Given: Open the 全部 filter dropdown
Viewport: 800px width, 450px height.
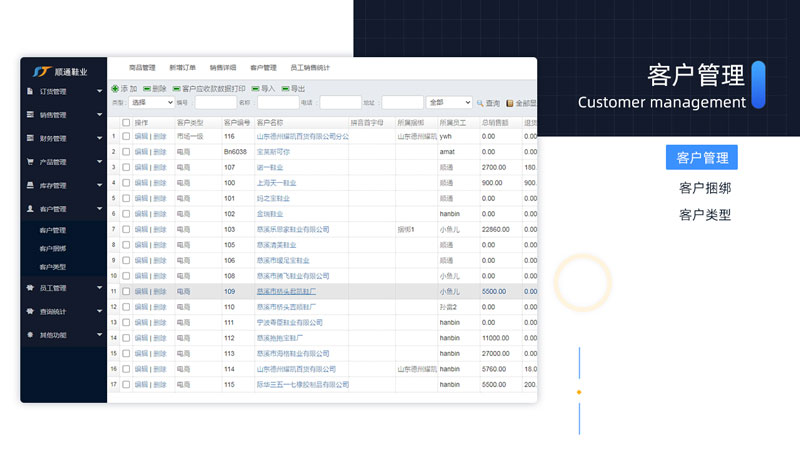Looking at the screenshot, I should coord(449,102).
